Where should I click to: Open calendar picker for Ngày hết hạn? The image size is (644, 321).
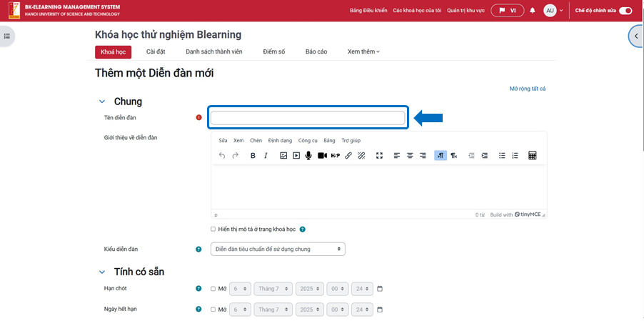coord(380,309)
